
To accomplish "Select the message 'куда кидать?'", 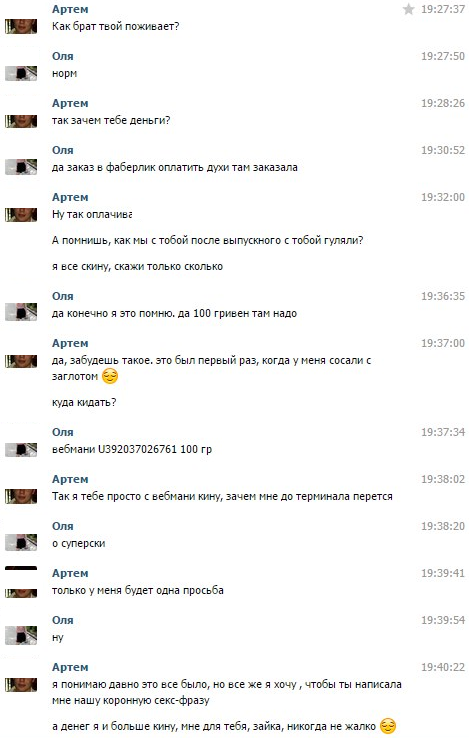I will [84, 402].
